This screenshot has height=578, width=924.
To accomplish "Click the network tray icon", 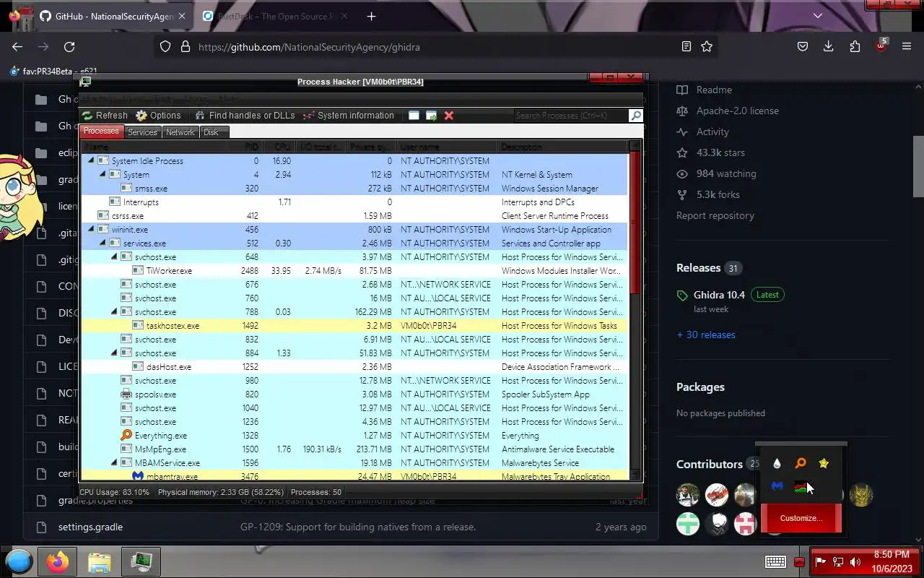I will coord(838,561).
